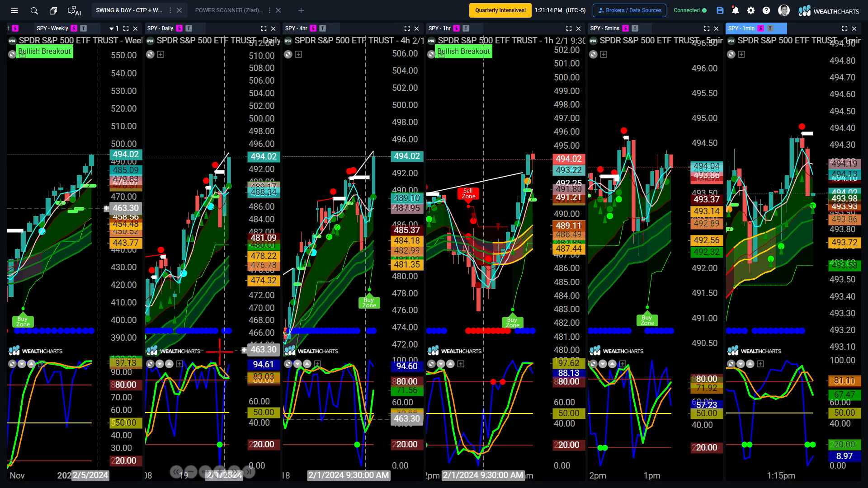Click Bullish Breakout label on Weekly chart

pos(44,52)
